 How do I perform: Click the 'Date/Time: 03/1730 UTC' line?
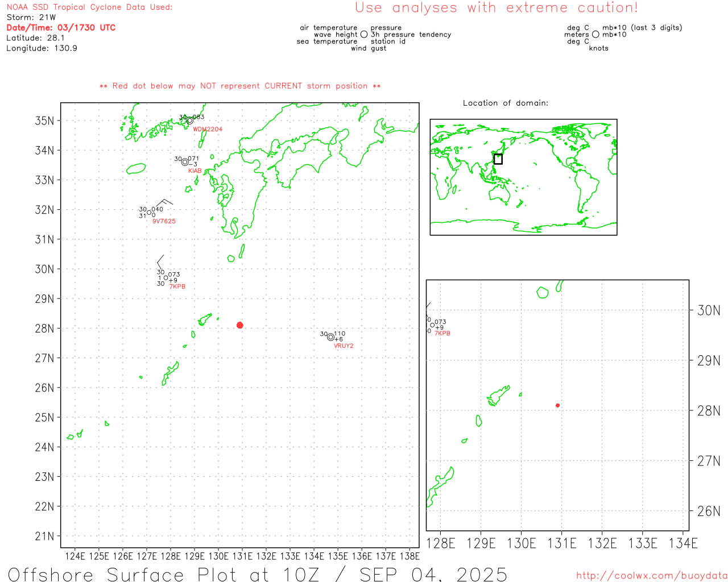coord(61,28)
